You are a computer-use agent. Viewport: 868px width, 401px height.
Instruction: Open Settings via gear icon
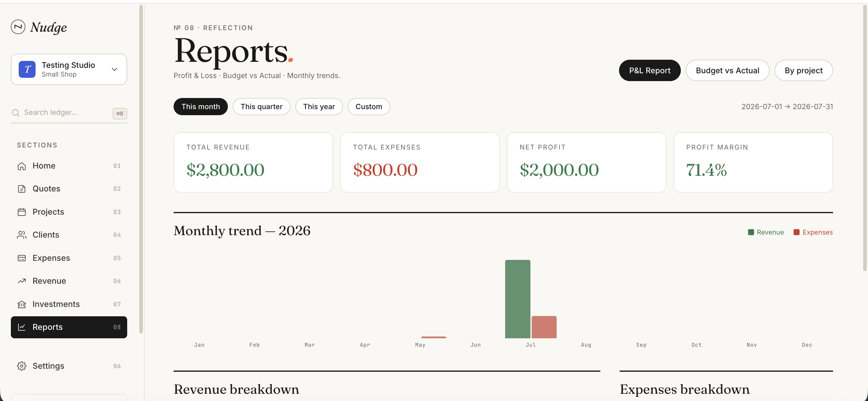22,366
